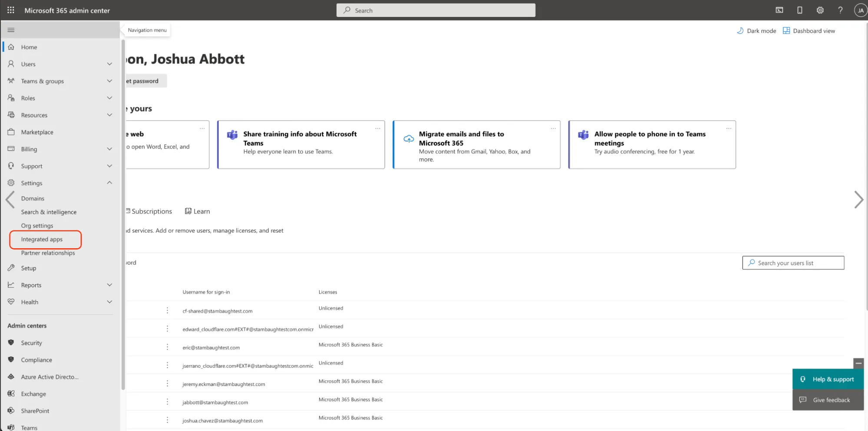Collapse the Settings section
This screenshot has width=868, height=431.
click(x=109, y=182)
